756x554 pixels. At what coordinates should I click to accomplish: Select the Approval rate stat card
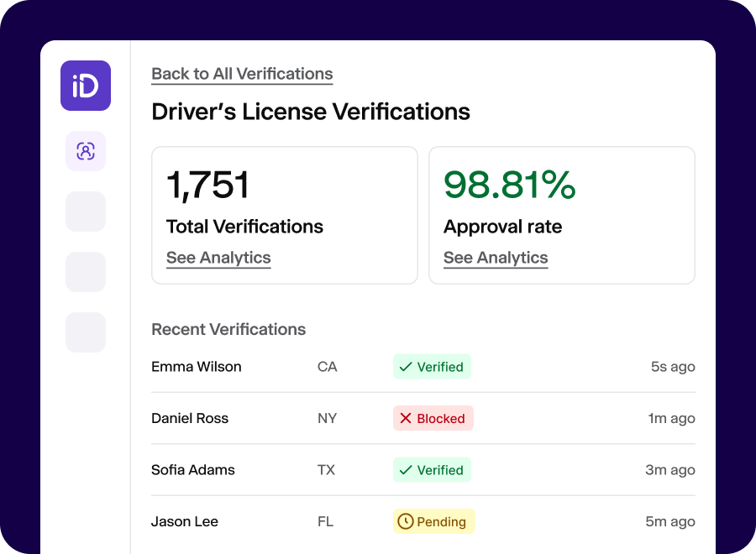tap(561, 214)
